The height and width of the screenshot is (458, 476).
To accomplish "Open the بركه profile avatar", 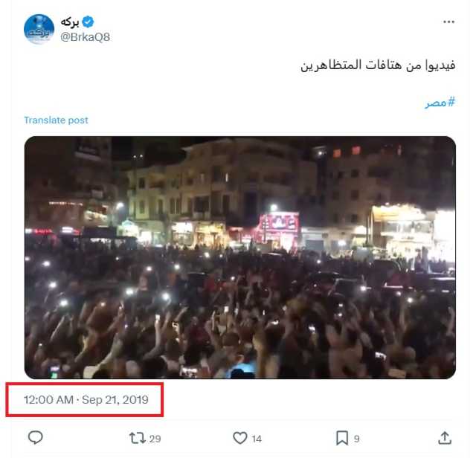I will (x=39, y=29).
